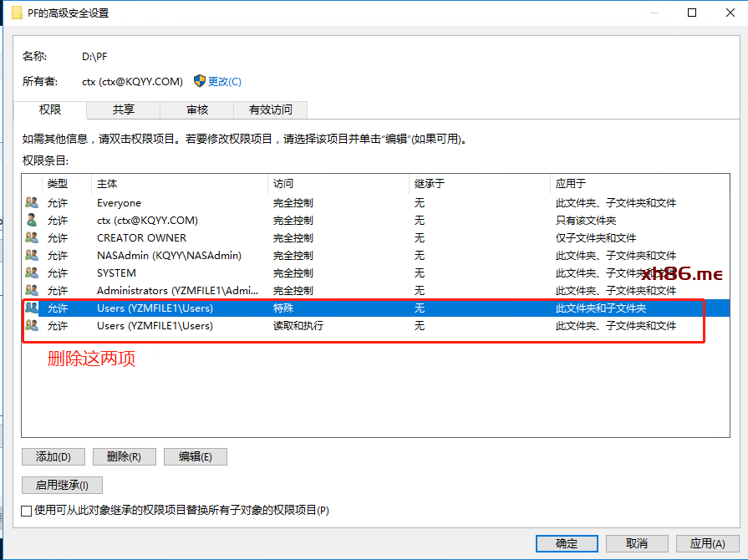Click the 更改(C) owner link
Viewport: 748px width, 560px height.
pyautogui.click(x=224, y=81)
